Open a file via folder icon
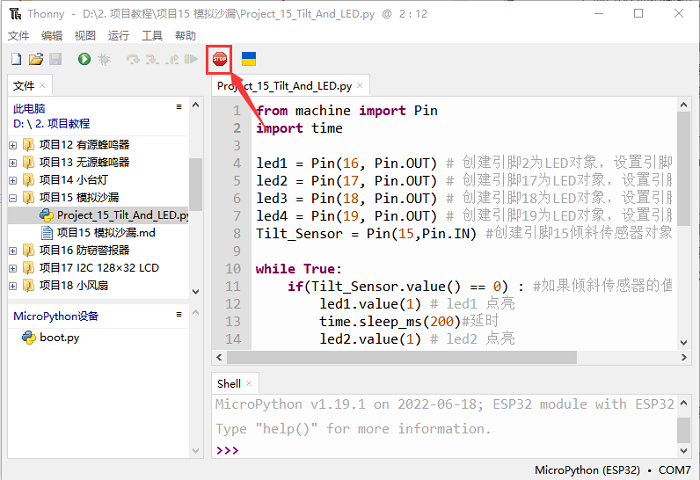700x480 pixels. click(36, 60)
